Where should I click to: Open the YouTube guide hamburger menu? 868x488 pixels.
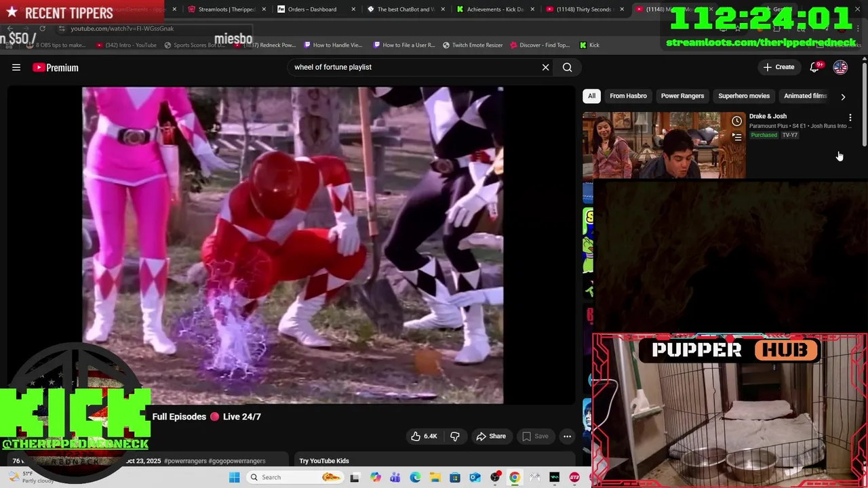coord(16,67)
